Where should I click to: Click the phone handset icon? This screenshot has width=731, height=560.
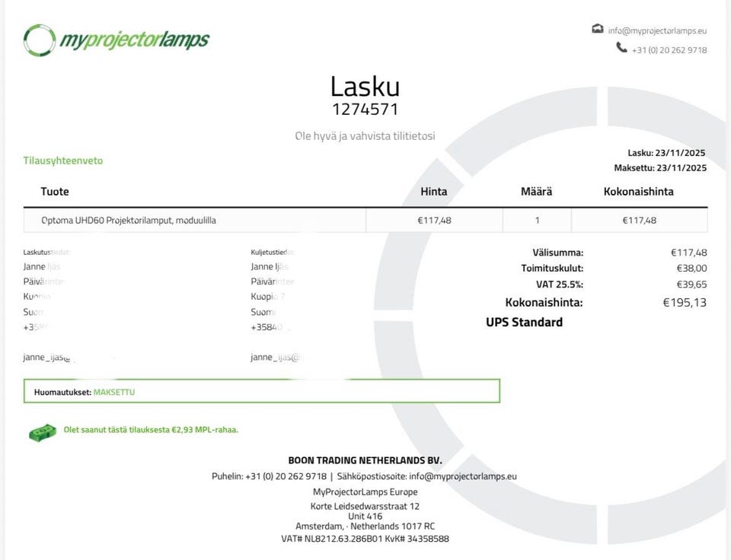point(621,47)
